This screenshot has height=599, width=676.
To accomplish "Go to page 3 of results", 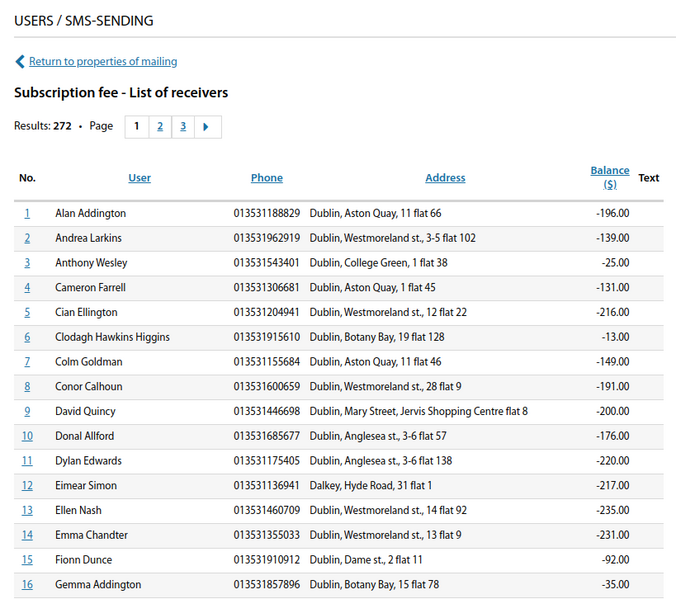I will (x=183, y=127).
